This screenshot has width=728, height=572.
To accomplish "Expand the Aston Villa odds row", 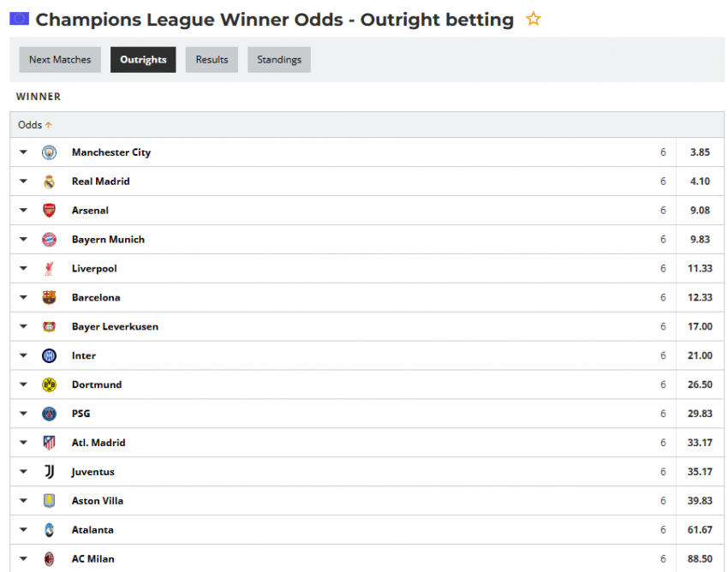I will pos(23,501).
